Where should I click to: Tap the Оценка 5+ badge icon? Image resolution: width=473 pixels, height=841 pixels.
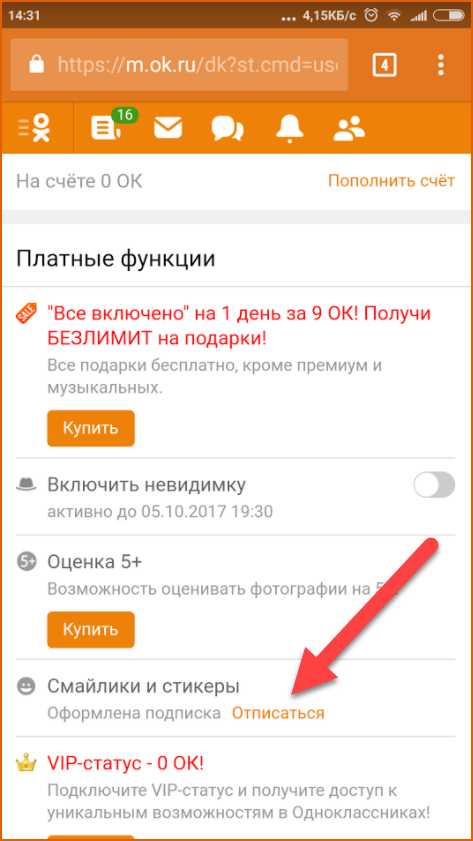pyautogui.click(x=26, y=562)
